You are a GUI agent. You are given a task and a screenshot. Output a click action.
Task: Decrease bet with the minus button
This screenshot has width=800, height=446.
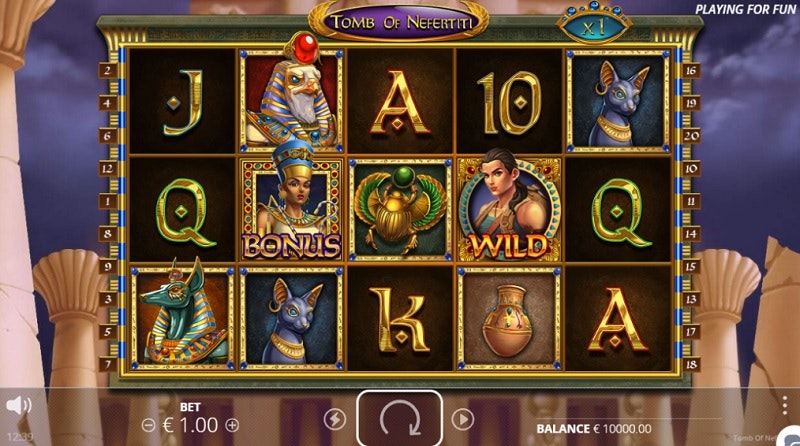(x=148, y=425)
